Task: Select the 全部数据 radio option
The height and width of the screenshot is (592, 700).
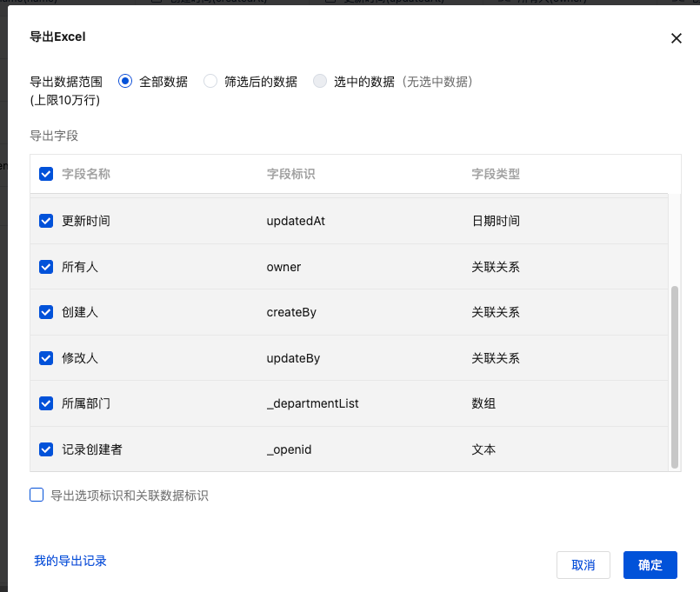Action: [x=125, y=82]
